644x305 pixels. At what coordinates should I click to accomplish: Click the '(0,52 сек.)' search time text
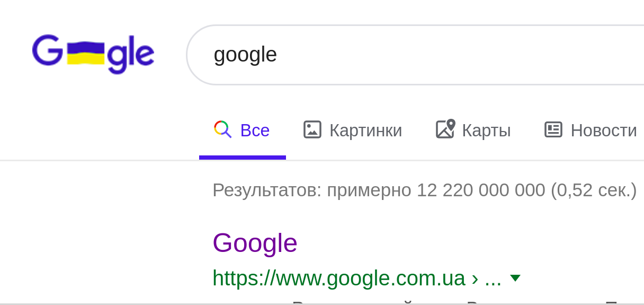tap(594, 190)
